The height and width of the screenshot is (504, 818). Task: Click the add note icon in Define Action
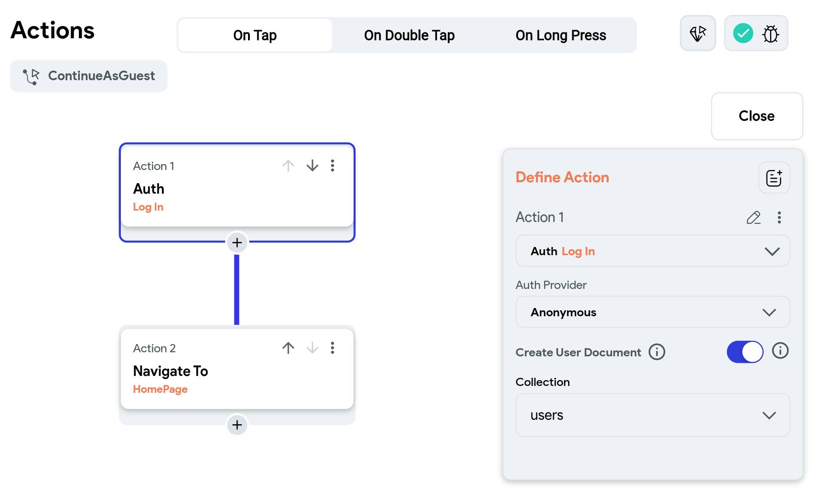tap(774, 178)
